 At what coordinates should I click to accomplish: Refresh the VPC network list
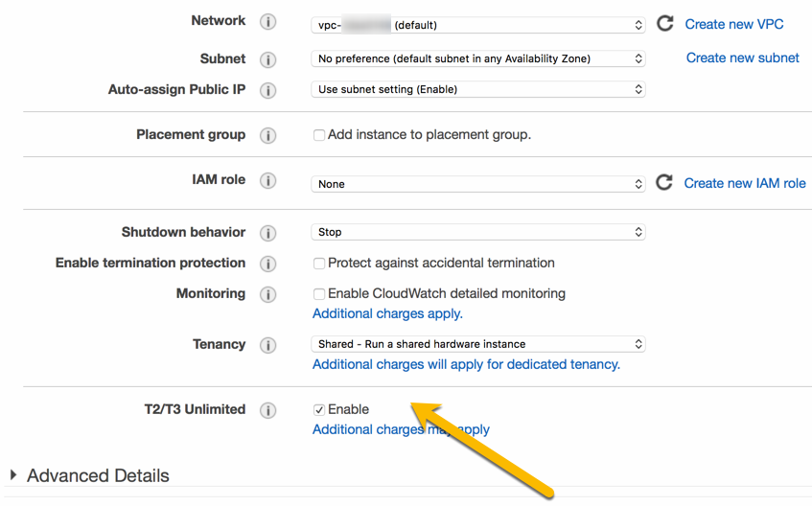point(664,24)
